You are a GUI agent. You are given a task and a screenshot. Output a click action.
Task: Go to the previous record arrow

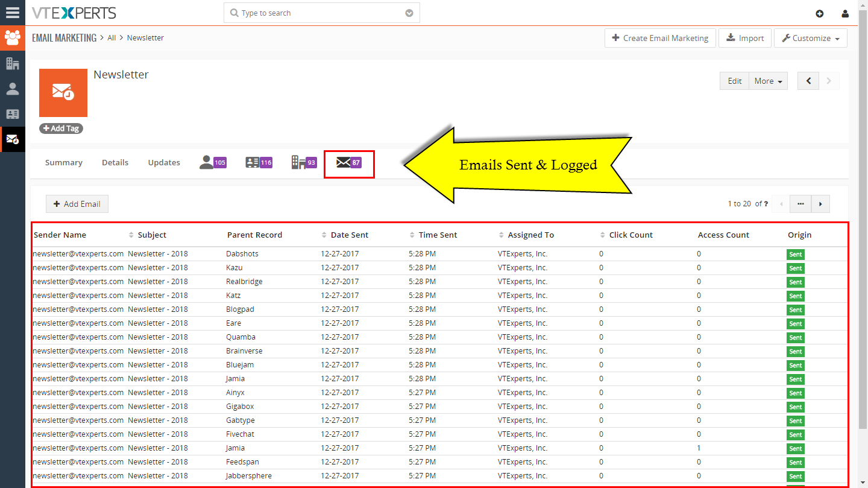(x=808, y=81)
